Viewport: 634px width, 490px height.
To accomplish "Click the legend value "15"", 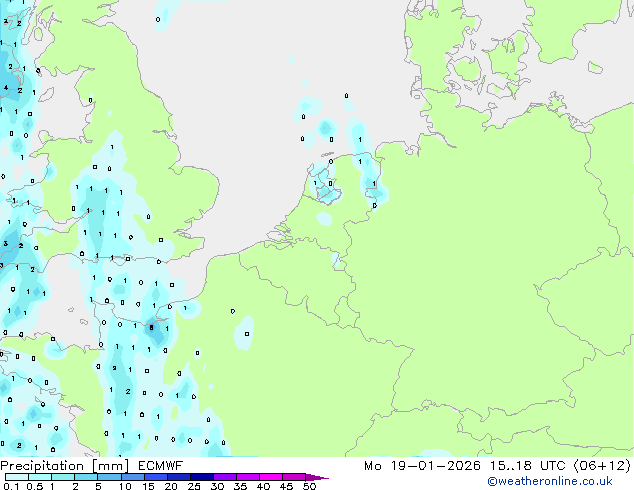I will pos(148,486).
